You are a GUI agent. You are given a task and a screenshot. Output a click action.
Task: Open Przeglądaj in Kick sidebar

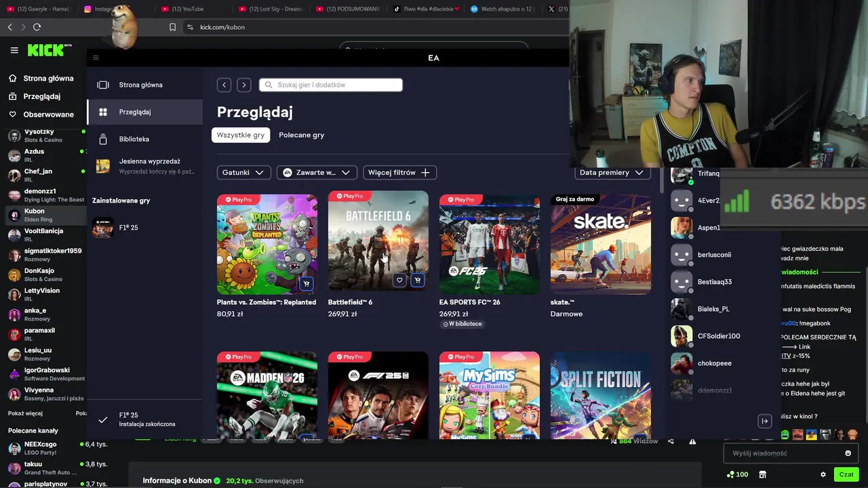(41, 96)
